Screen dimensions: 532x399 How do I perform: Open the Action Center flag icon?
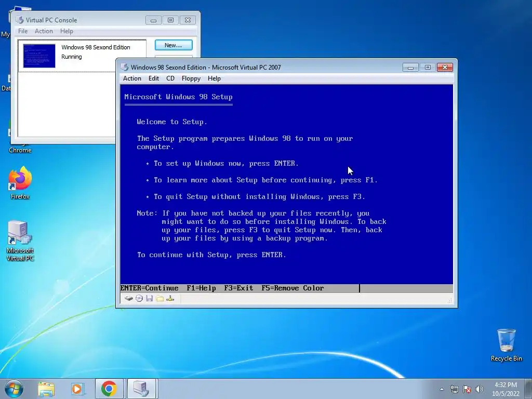[467, 389]
